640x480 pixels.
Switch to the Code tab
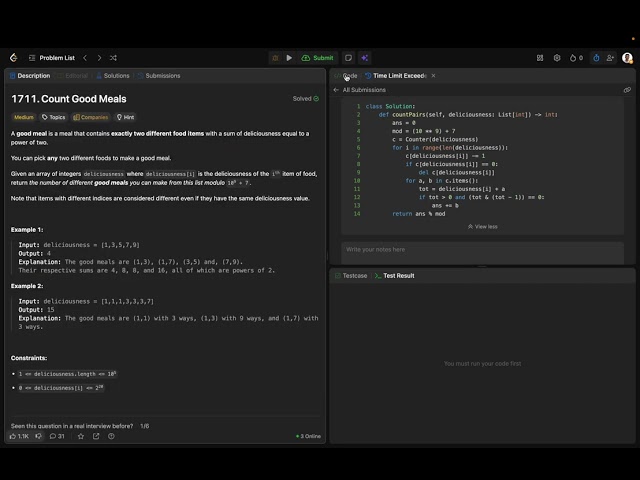(x=346, y=76)
